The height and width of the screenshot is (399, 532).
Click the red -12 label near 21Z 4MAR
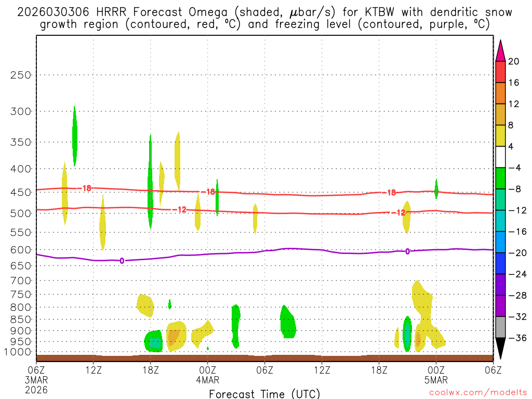[x=398, y=212]
